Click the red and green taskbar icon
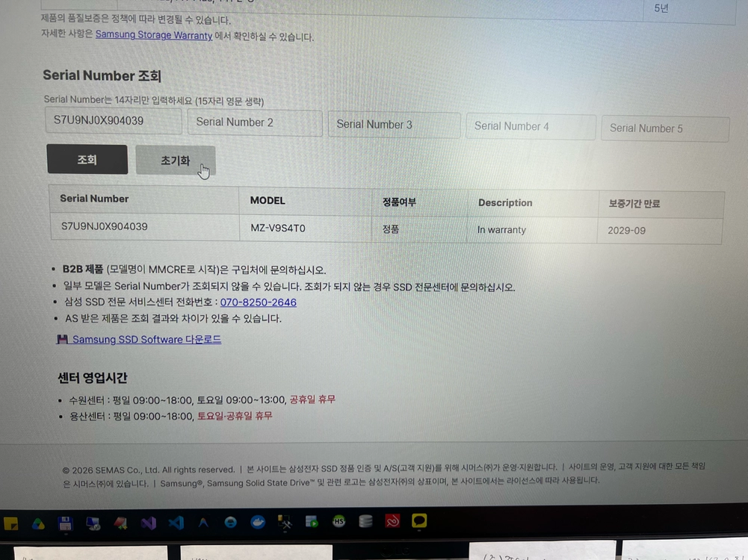This screenshot has height=560, width=748. [x=120, y=523]
